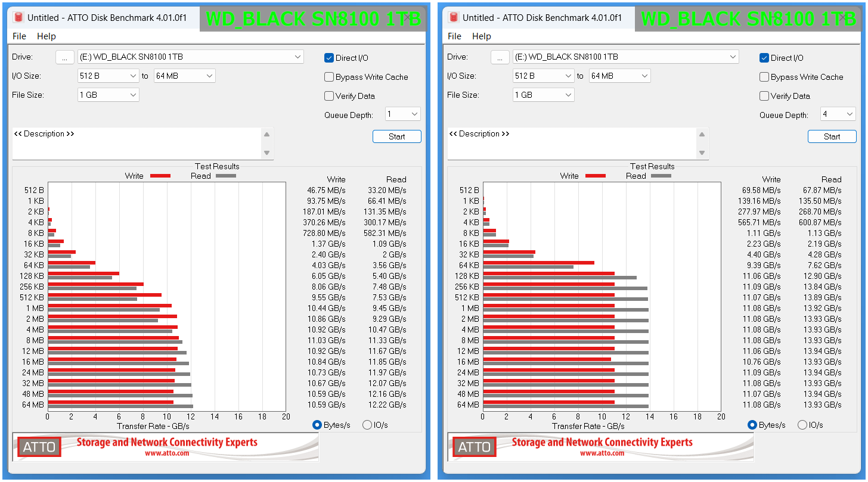868x482 pixels.
Task: Expand the Drive dropdown in right window
Action: 626,57
